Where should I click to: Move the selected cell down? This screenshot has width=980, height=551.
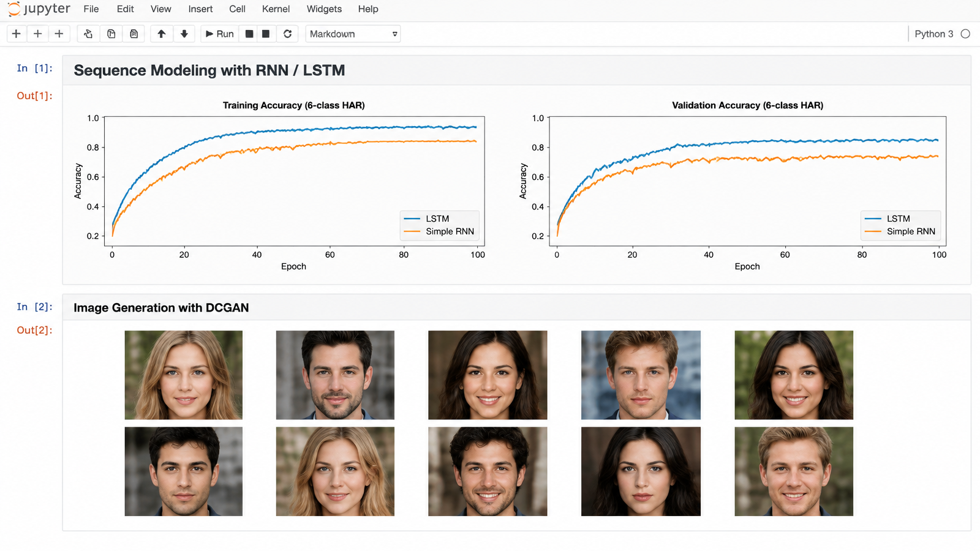click(184, 34)
